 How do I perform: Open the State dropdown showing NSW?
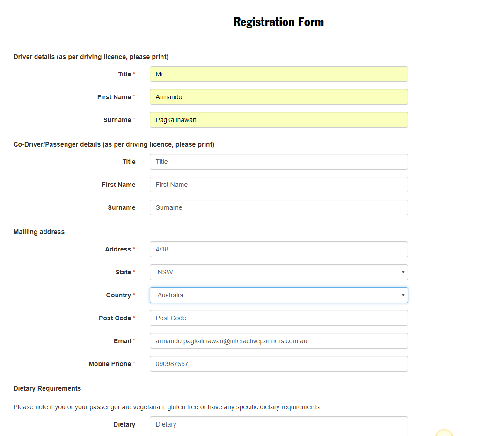[278, 272]
